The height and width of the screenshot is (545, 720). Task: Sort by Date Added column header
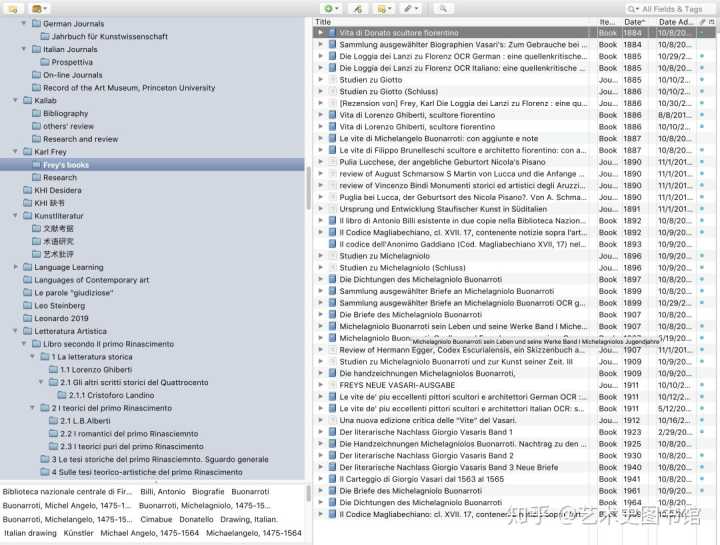coord(675,22)
